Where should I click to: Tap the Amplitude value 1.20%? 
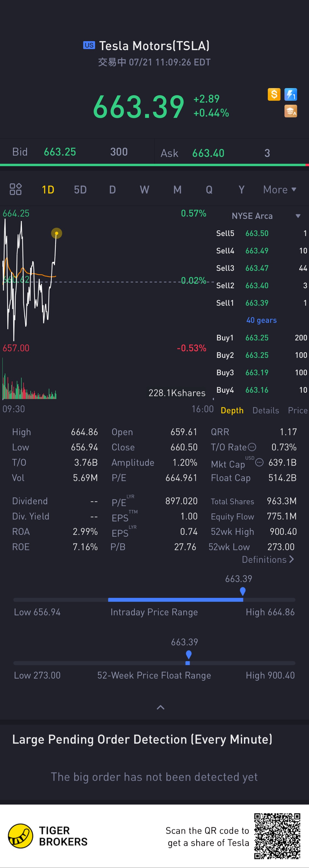185,463
